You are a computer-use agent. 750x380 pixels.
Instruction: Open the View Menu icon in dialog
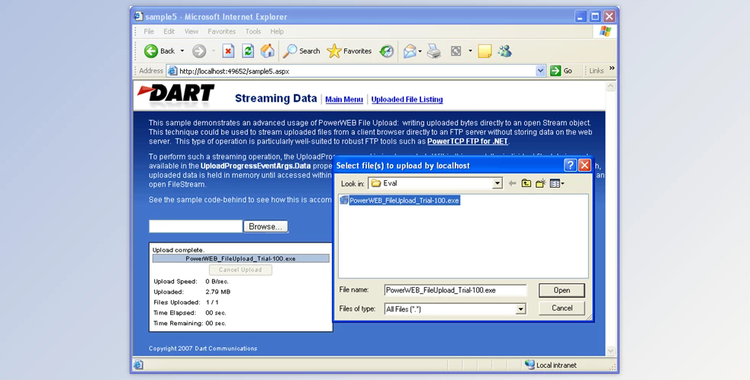point(557,183)
